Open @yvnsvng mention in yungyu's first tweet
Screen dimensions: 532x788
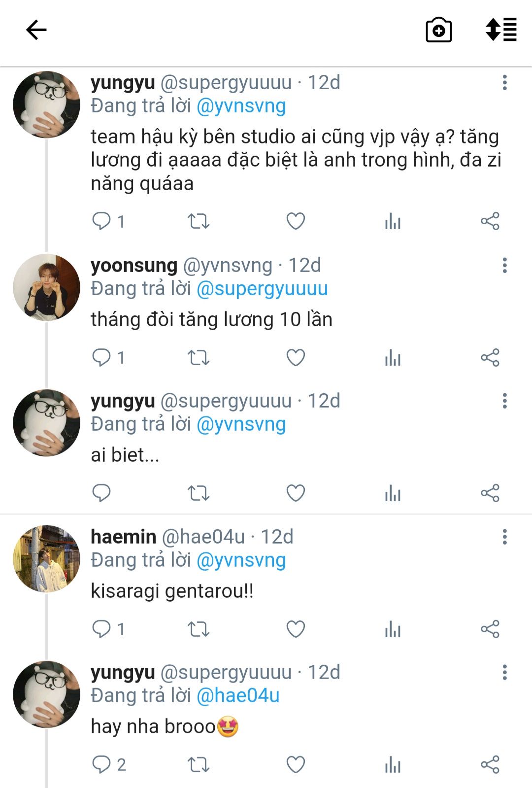241,106
